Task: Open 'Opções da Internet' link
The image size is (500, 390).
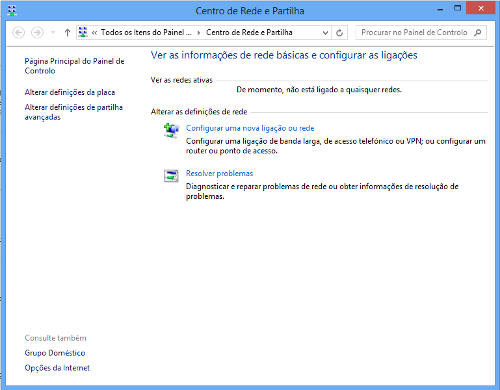Action: (57, 368)
